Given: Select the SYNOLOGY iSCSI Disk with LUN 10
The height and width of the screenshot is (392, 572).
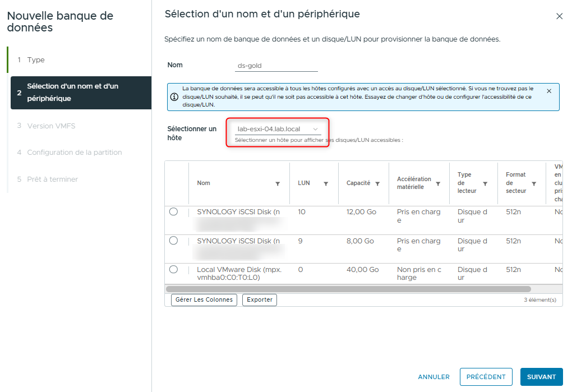Looking at the screenshot, I should click(x=173, y=212).
